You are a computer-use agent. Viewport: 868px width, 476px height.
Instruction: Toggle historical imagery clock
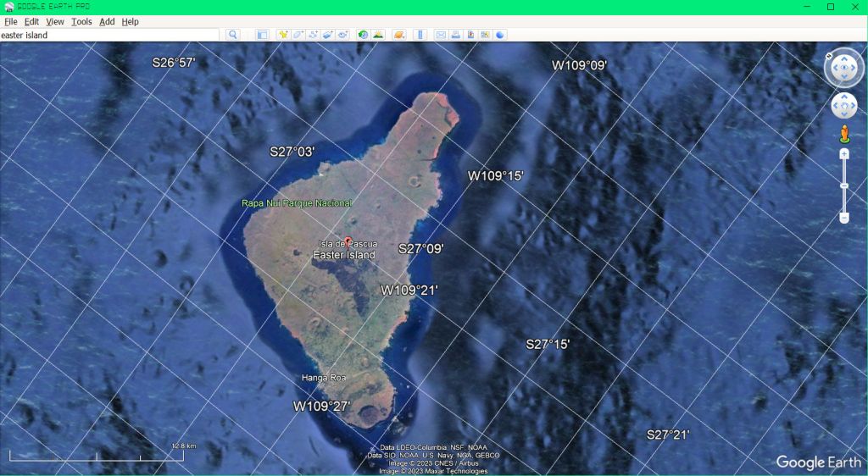click(x=363, y=35)
